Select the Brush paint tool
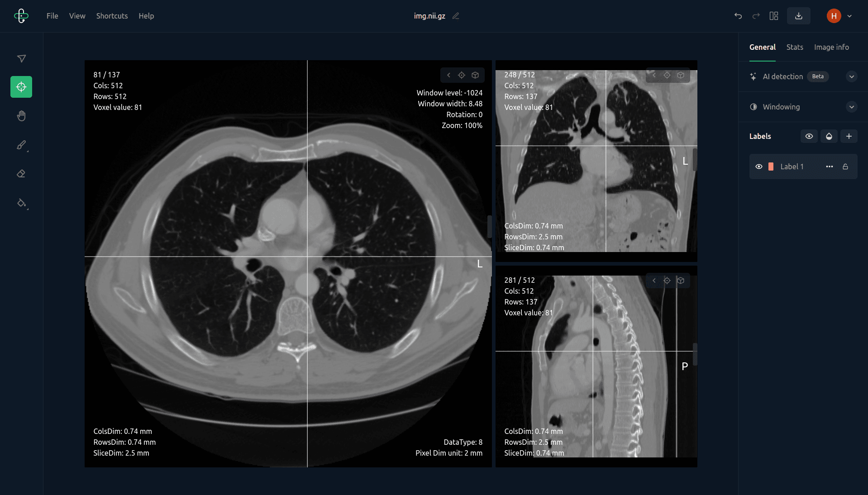Image resolution: width=868 pixels, height=495 pixels. click(x=21, y=145)
